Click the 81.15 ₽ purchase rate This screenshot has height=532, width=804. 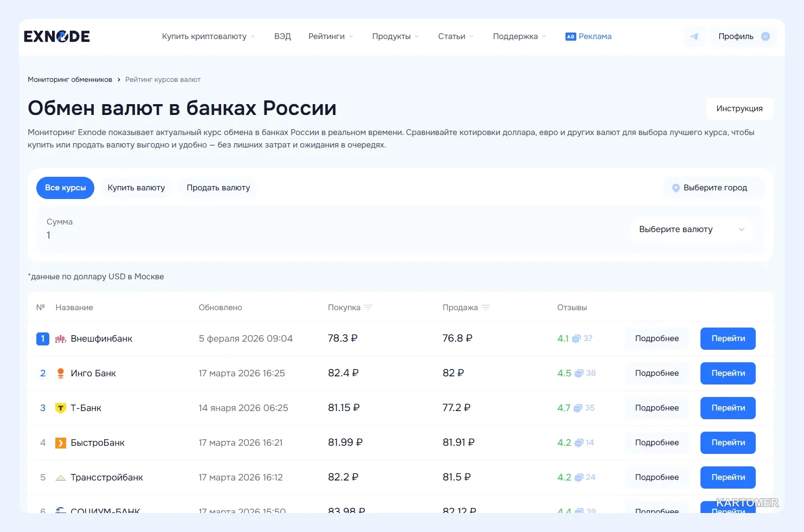tap(344, 408)
